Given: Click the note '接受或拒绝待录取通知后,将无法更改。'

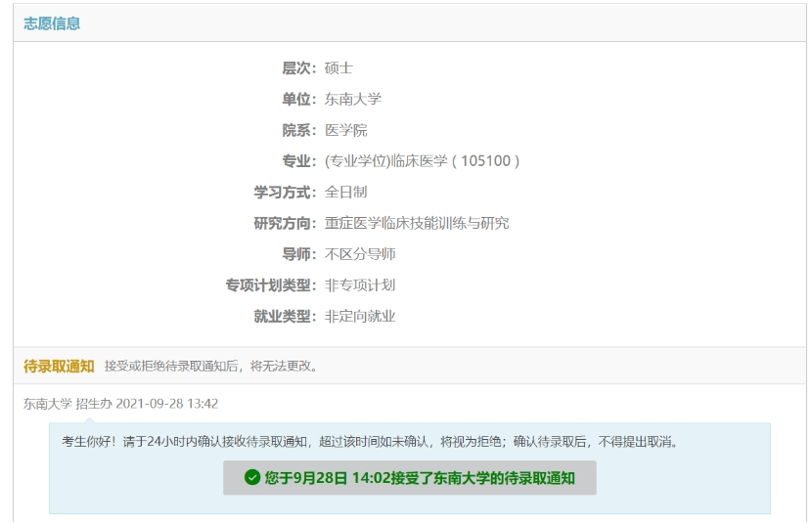Looking at the screenshot, I should click(211, 367).
